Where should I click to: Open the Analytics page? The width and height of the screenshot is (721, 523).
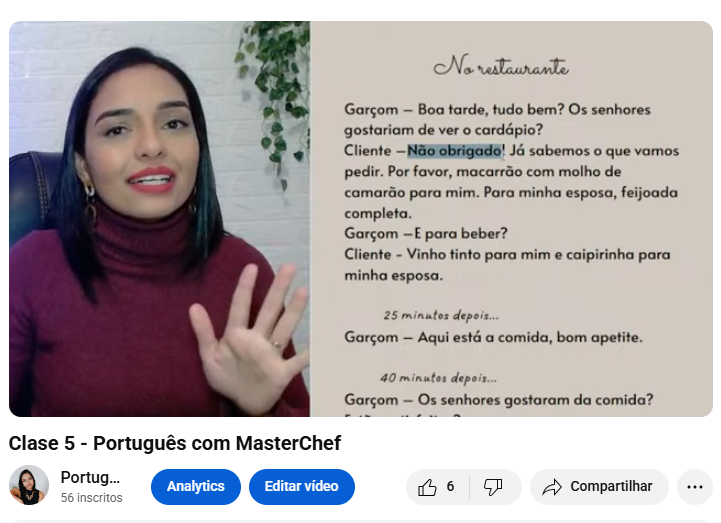click(x=196, y=487)
